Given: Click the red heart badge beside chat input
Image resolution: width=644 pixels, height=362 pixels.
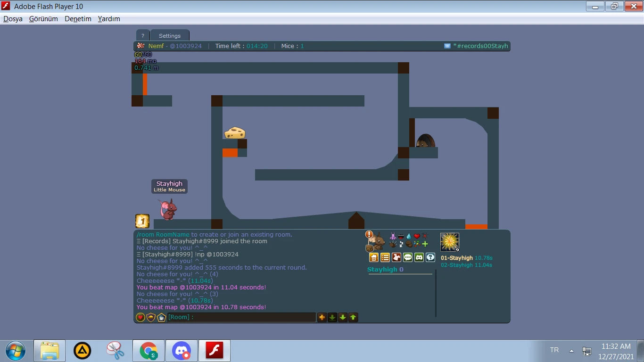Looking at the screenshot, I should click(140, 317).
